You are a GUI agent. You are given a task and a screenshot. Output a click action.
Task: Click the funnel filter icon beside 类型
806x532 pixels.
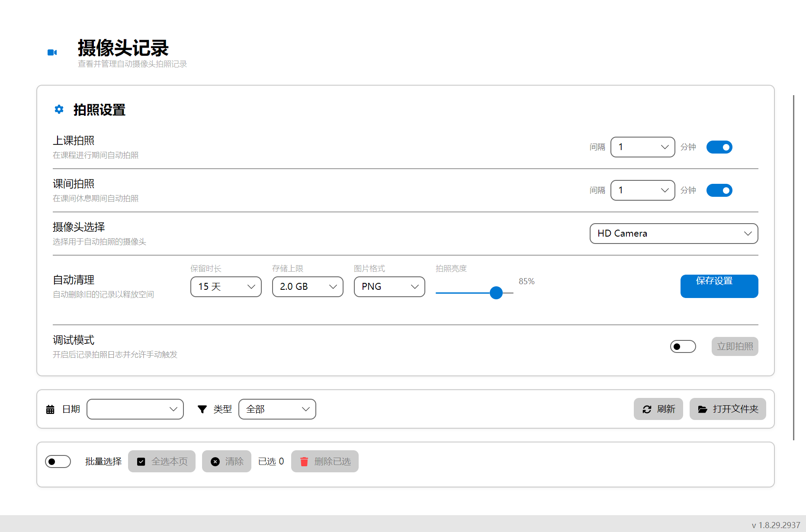pos(202,409)
